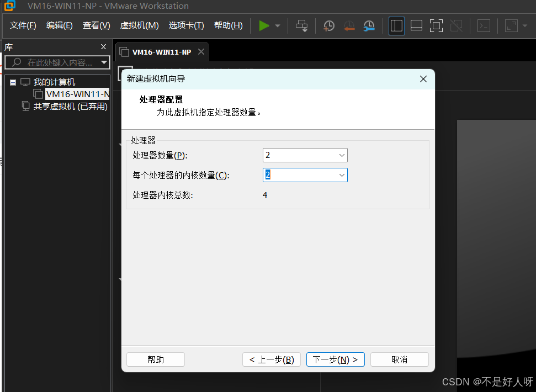Toggle the show library sidebar icon
This screenshot has height=392, width=536.
396,25
